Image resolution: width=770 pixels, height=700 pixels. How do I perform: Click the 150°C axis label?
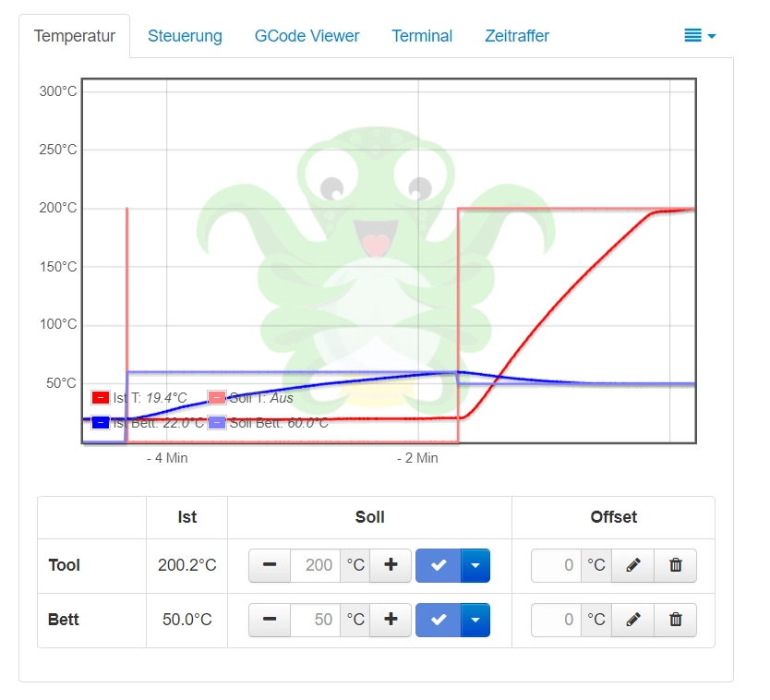point(58,267)
